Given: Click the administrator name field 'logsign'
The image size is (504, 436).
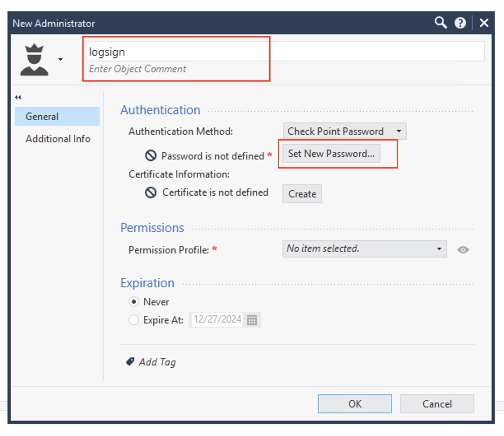Looking at the screenshot, I should click(285, 52).
